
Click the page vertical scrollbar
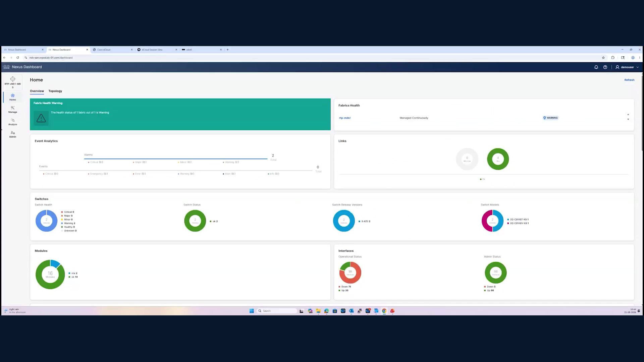pos(642,114)
